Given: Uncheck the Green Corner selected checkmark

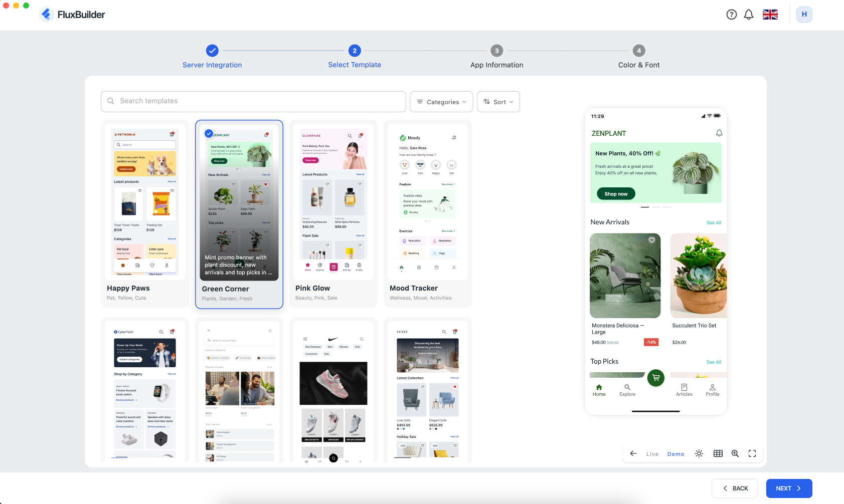Looking at the screenshot, I should coord(209,133).
